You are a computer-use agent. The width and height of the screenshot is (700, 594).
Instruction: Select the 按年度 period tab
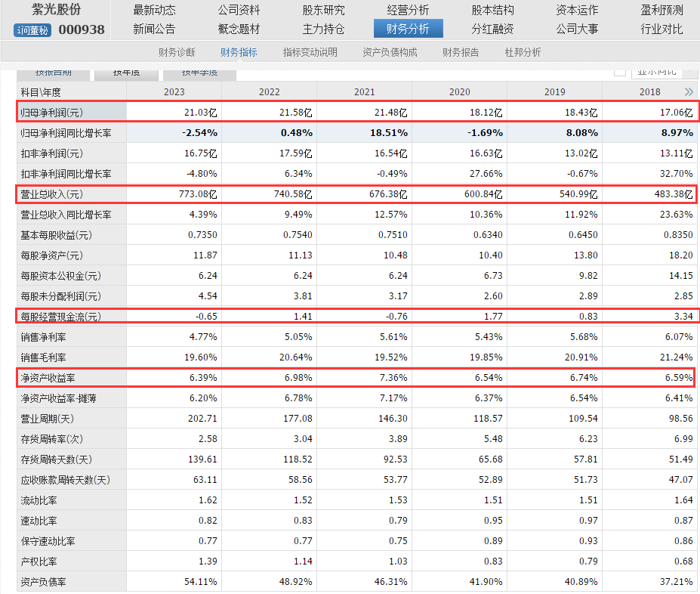(x=126, y=74)
